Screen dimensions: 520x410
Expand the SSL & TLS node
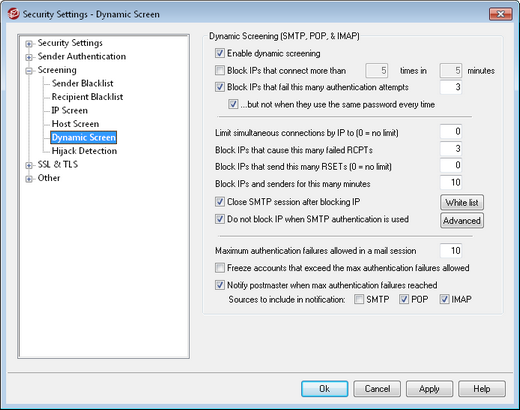pyautogui.click(x=29, y=165)
